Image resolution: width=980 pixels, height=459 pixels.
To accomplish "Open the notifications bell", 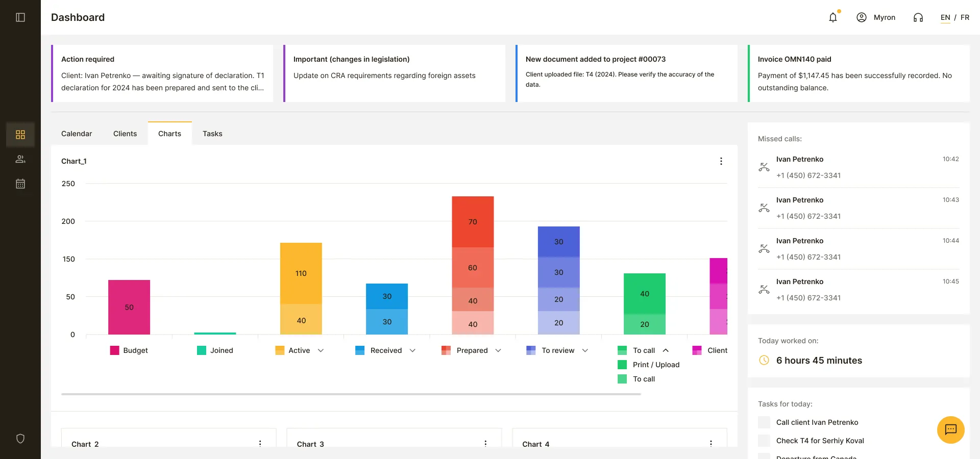I will (x=833, y=17).
